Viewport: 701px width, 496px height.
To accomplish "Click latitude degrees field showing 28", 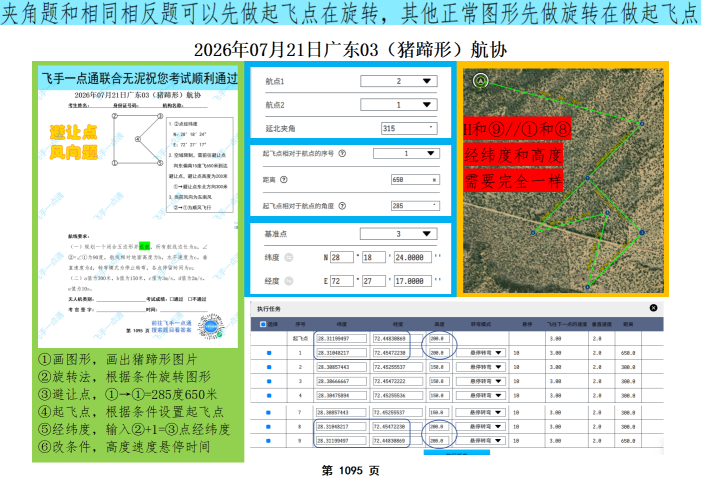I will pos(342,257).
